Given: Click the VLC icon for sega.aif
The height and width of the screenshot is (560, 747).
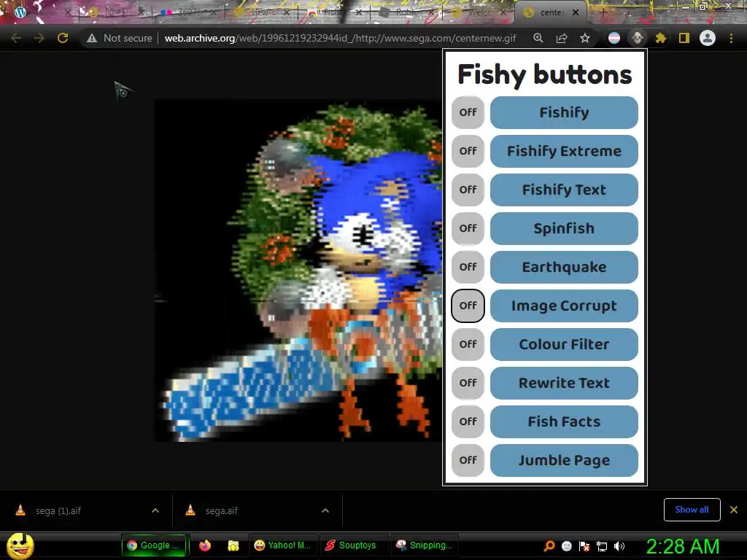Looking at the screenshot, I should click(190, 510).
